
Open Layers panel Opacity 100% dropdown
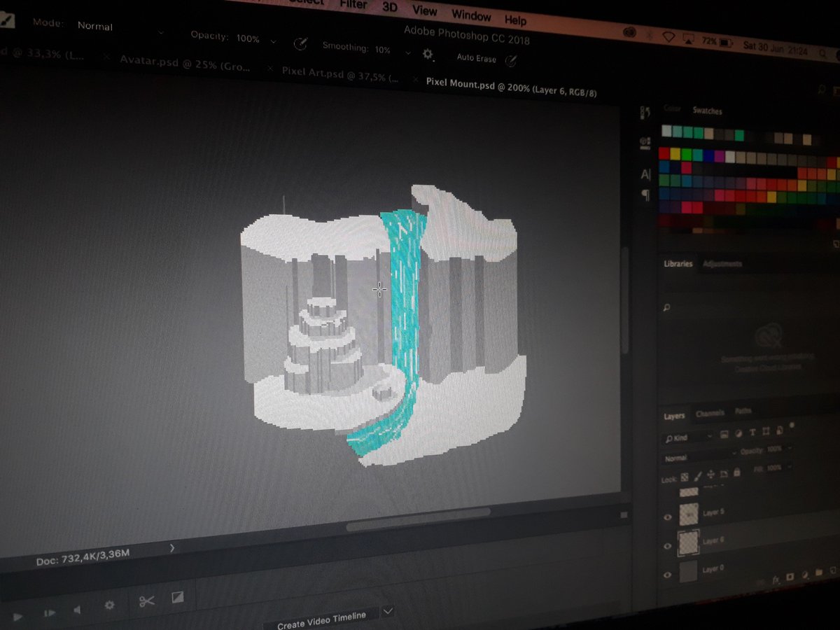789,448
